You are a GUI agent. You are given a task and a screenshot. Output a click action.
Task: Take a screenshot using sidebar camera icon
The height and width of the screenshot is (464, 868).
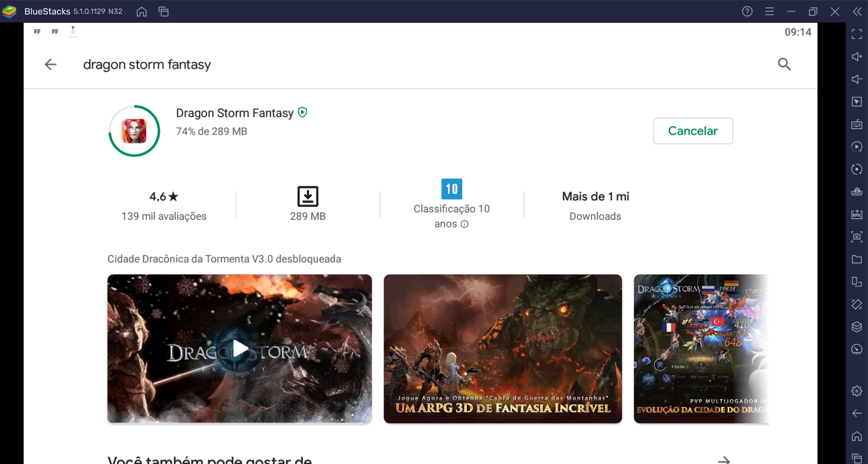pos(857,237)
